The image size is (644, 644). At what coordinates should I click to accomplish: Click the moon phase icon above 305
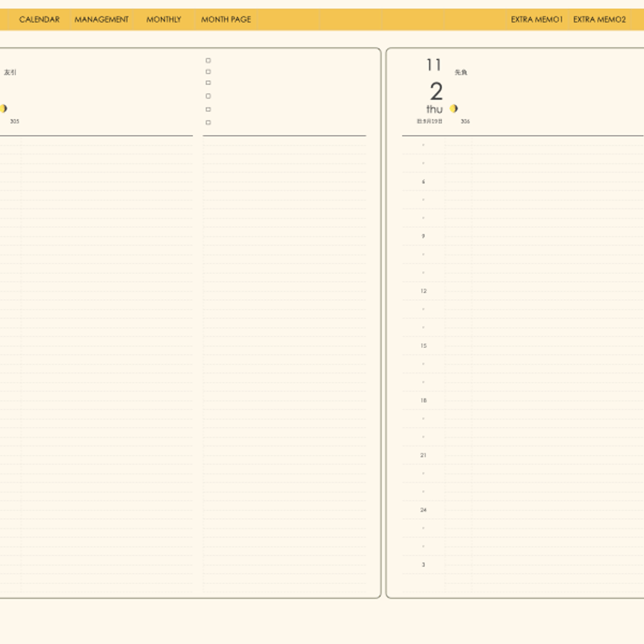(3, 108)
